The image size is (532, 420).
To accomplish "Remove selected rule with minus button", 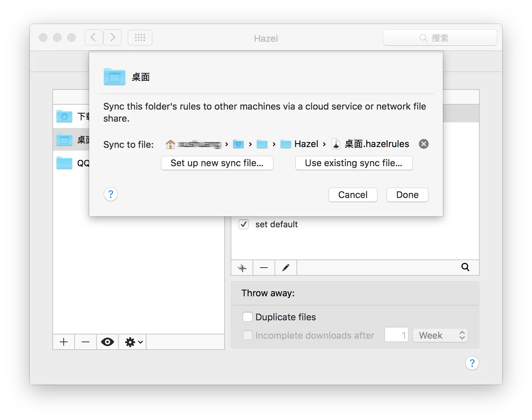I will coord(264,268).
